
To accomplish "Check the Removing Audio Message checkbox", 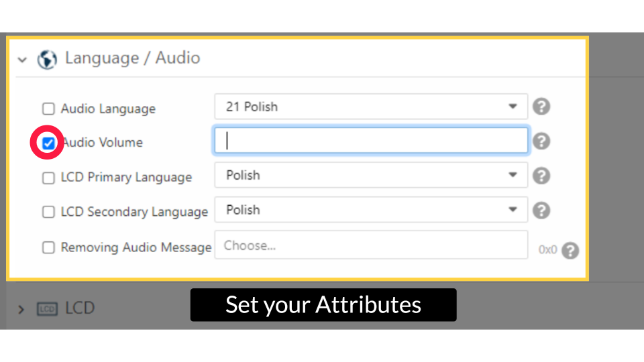I will (48, 247).
